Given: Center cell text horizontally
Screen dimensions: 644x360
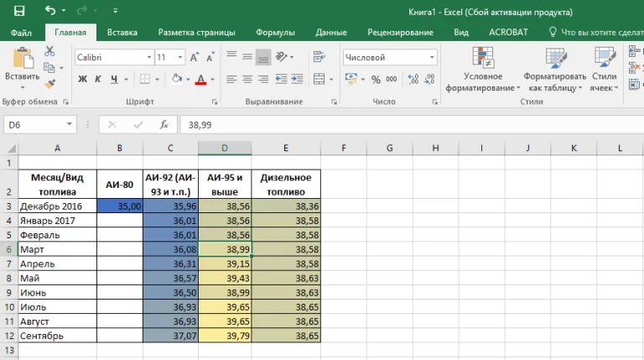Looking at the screenshot, I should (247, 79).
